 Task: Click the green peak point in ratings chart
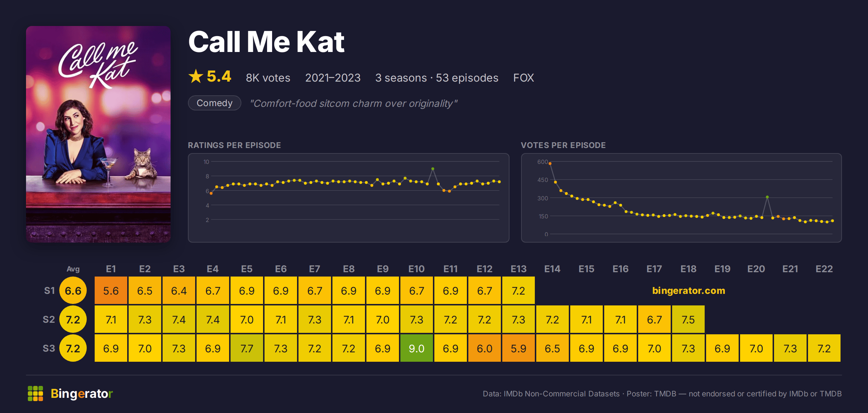433,169
